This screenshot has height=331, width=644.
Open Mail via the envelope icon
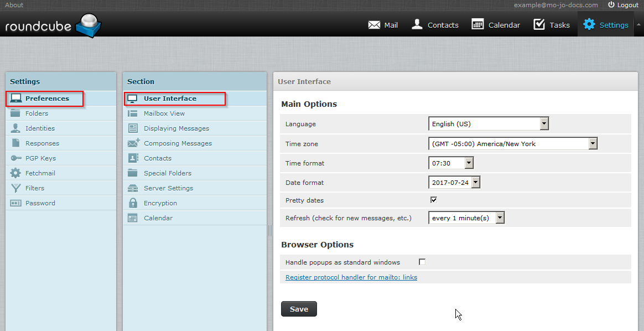374,25
